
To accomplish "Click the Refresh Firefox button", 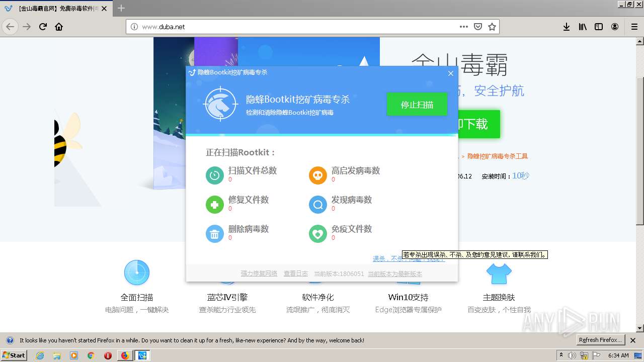I will pos(600,340).
